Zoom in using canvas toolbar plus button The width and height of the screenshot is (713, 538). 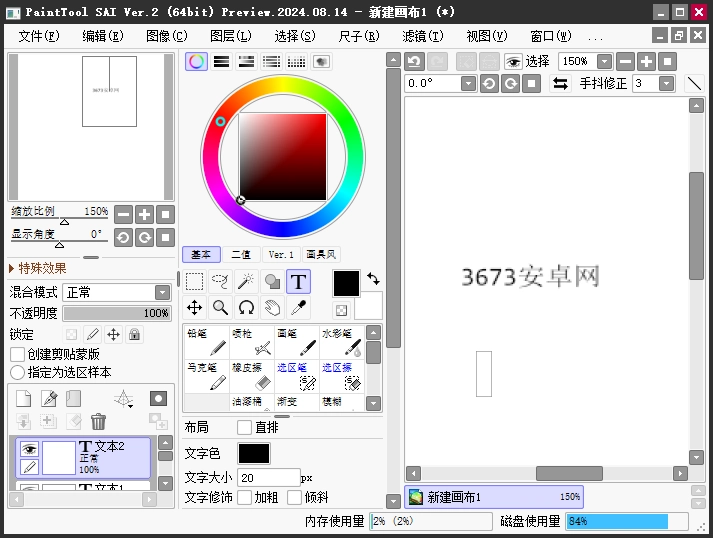coord(646,61)
